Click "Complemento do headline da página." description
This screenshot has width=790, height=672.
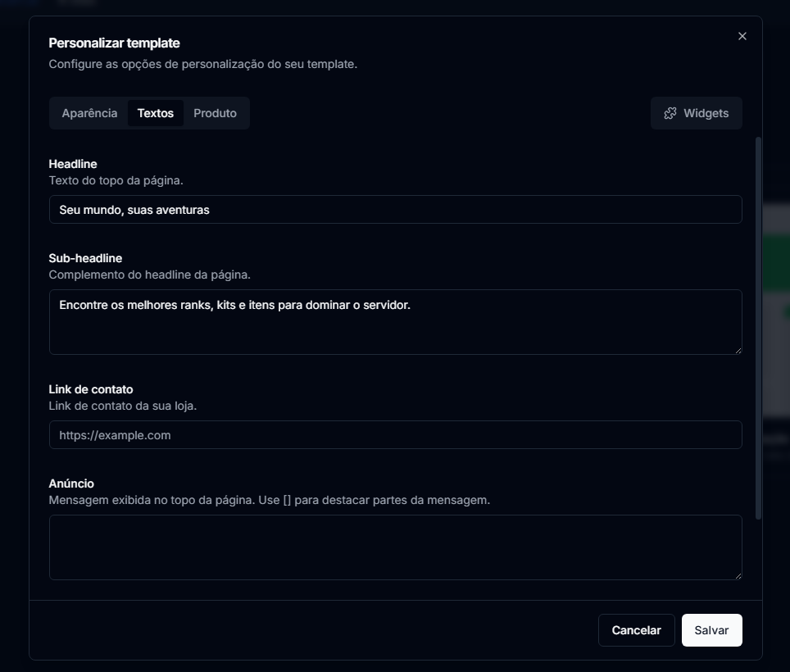pyautogui.click(x=150, y=275)
